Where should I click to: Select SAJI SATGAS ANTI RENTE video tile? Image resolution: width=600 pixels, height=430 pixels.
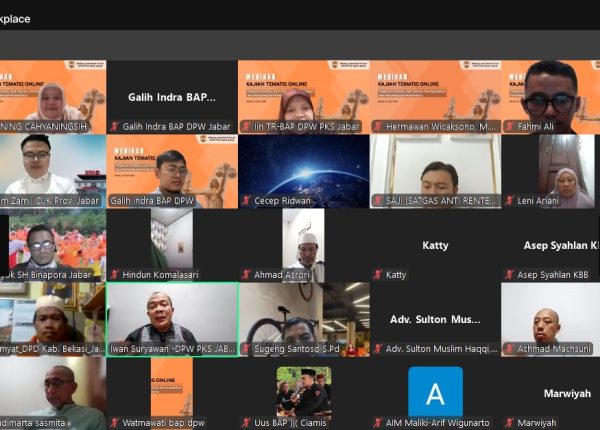[x=435, y=171]
